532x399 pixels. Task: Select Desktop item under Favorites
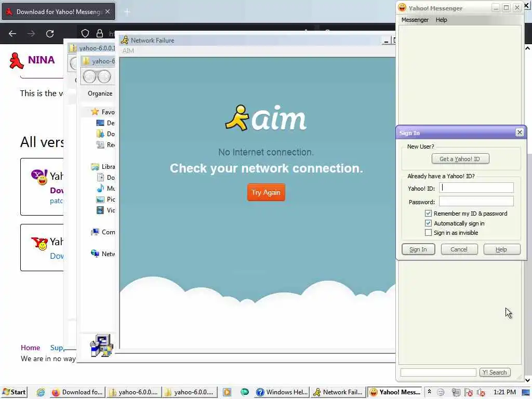point(105,123)
